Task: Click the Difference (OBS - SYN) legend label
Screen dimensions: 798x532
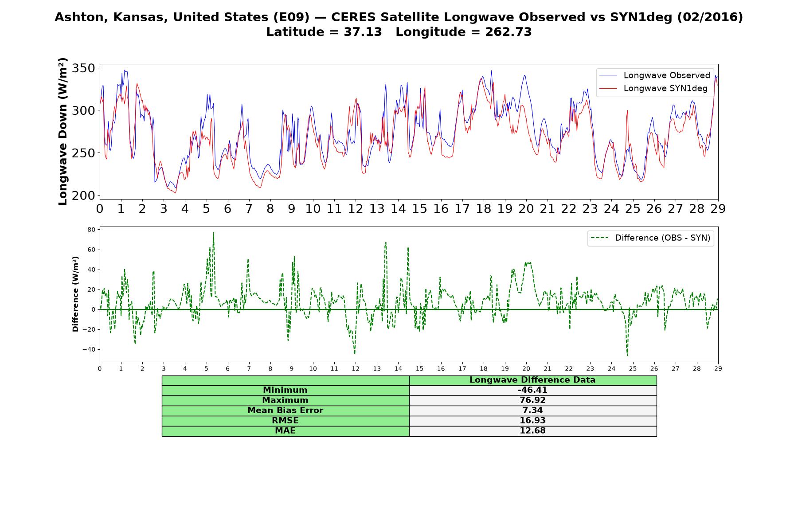Action: [x=662, y=238]
